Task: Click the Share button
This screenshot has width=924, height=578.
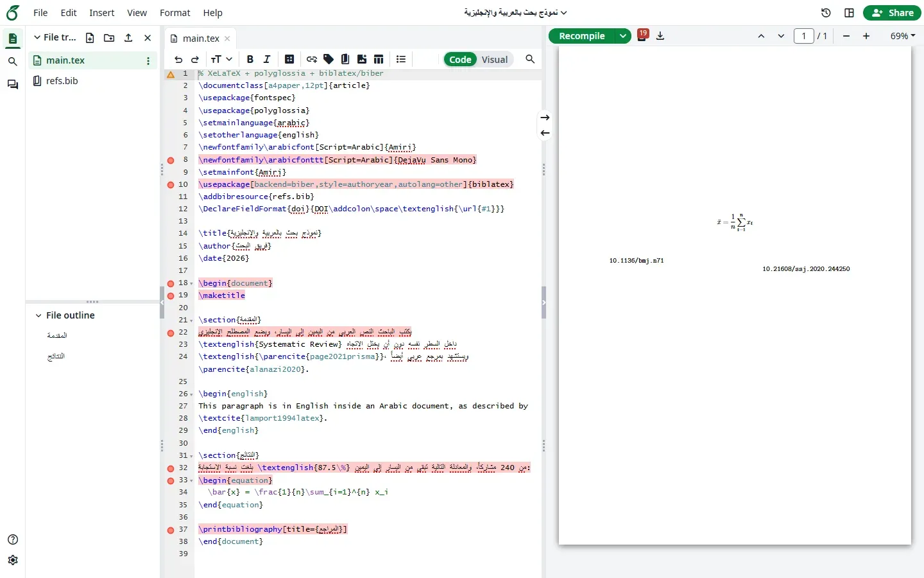Action: 893,13
